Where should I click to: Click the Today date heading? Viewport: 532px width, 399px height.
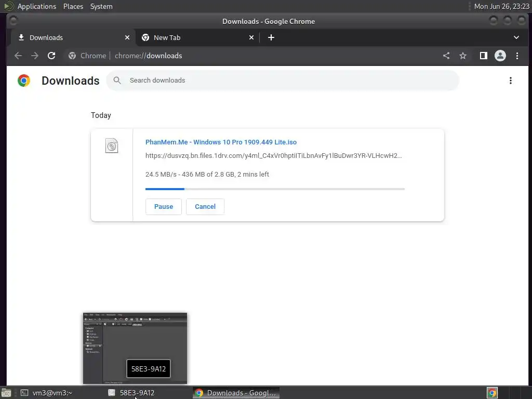[101, 115]
